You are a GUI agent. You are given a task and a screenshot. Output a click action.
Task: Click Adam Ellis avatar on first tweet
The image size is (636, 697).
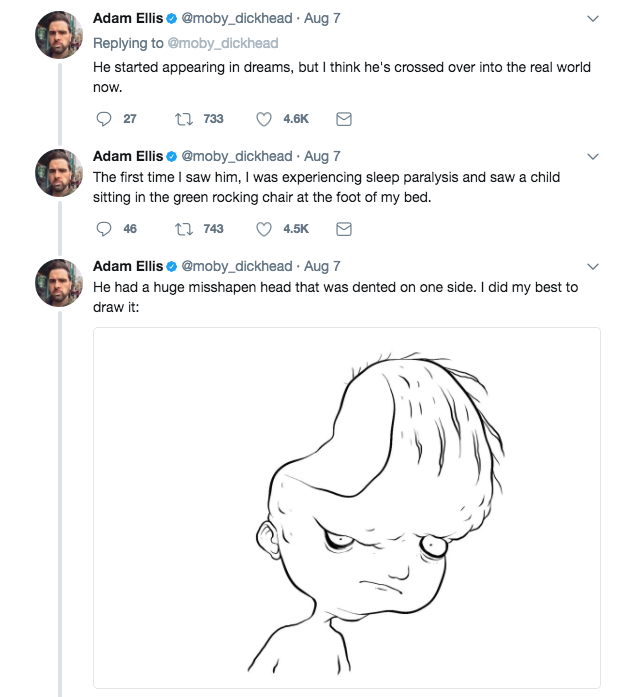(x=58, y=35)
